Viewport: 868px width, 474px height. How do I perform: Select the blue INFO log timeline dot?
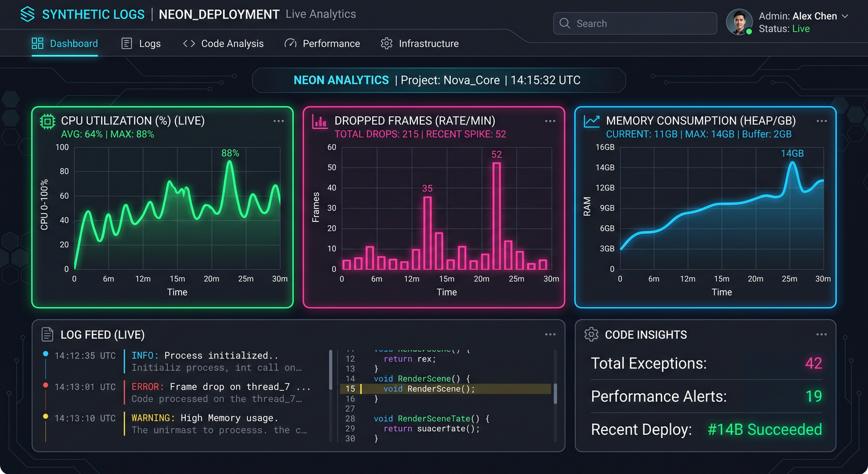45,354
